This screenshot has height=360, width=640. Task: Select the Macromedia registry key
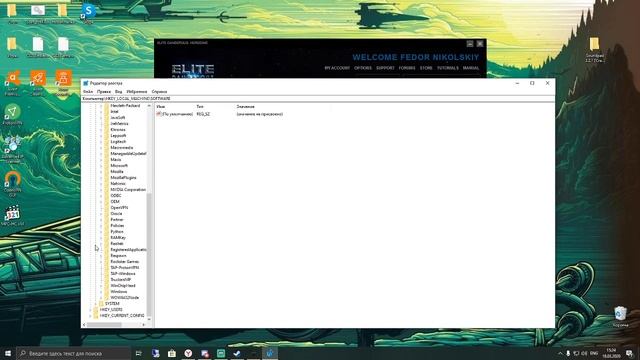(x=122, y=148)
